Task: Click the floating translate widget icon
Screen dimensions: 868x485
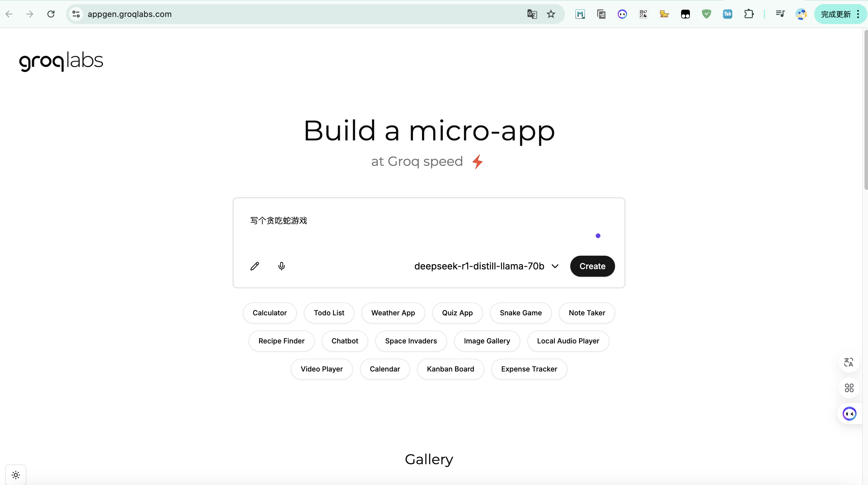Action: 848,362
